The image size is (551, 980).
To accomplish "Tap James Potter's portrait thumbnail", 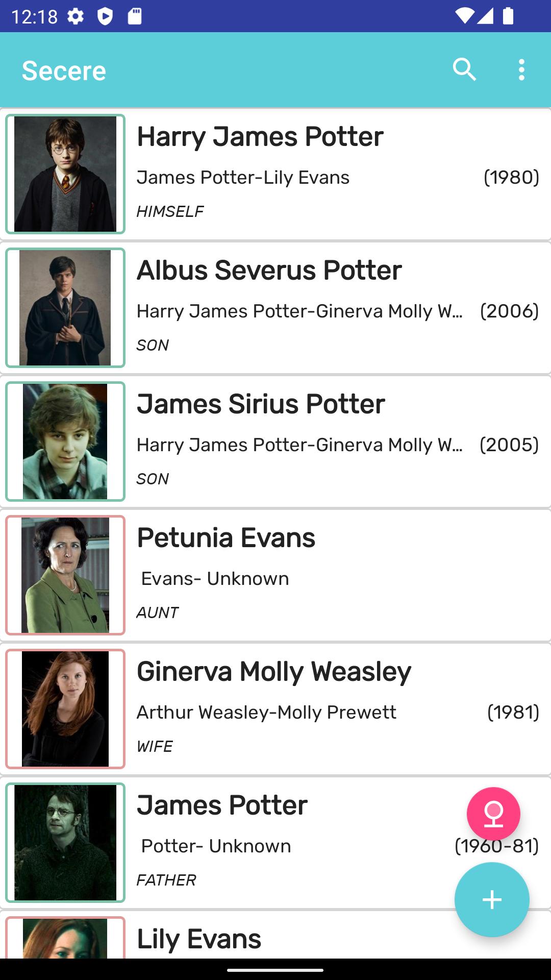I will tap(65, 843).
